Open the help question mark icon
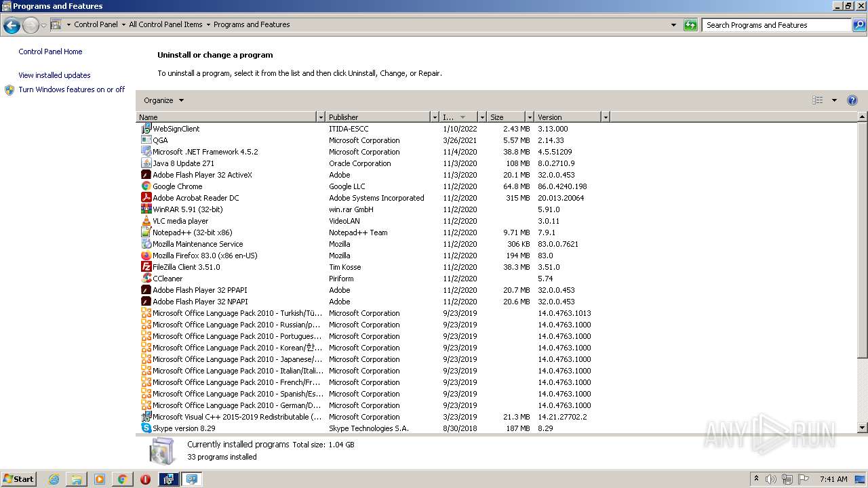This screenshot has width=868, height=488. tap(852, 100)
